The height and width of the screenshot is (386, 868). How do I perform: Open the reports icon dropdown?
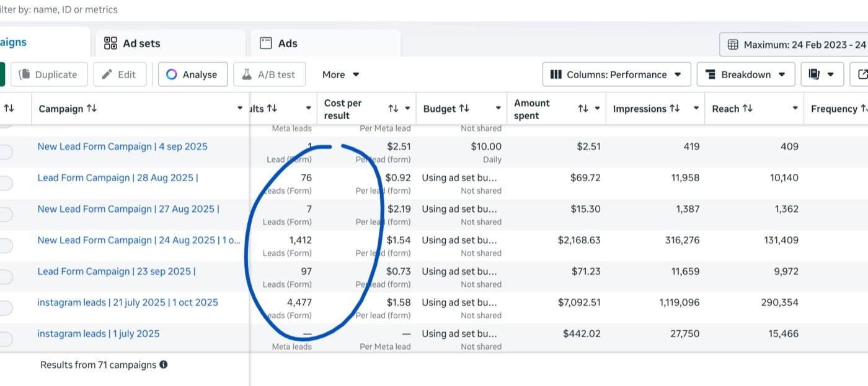(821, 74)
